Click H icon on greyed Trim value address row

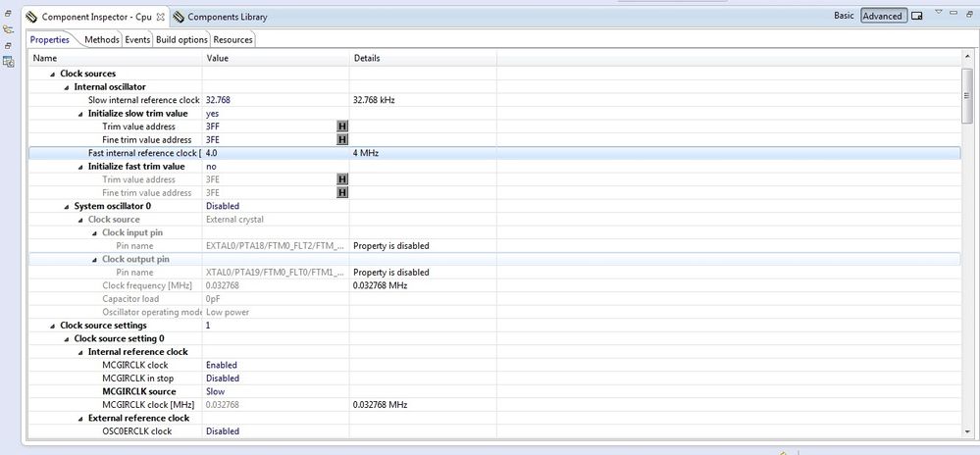click(x=342, y=179)
